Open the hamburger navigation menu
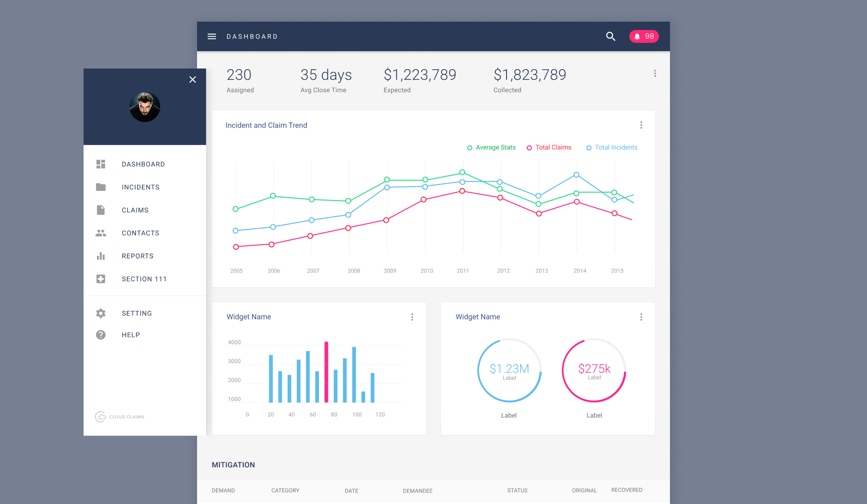867x504 pixels. (212, 36)
